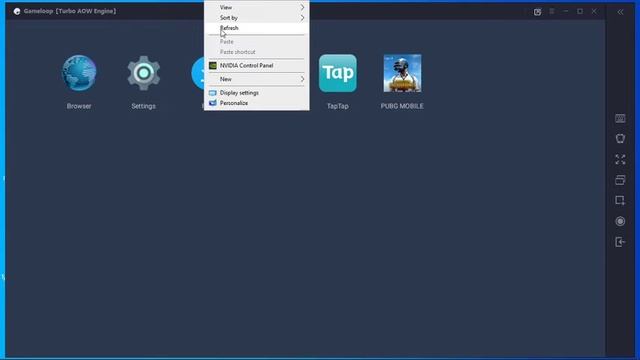Enter fullscreen with the expand arrows icon
This screenshot has height=360, width=640.
pyautogui.click(x=620, y=159)
